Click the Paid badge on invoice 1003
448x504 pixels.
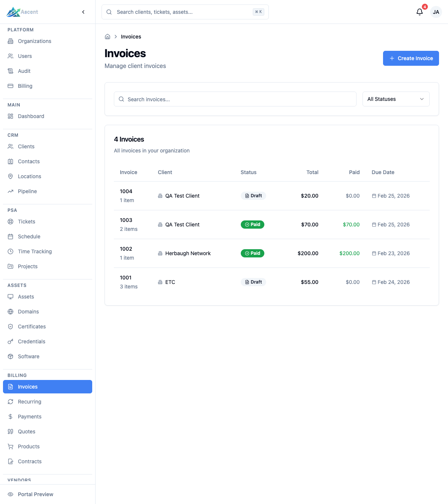[252, 225]
